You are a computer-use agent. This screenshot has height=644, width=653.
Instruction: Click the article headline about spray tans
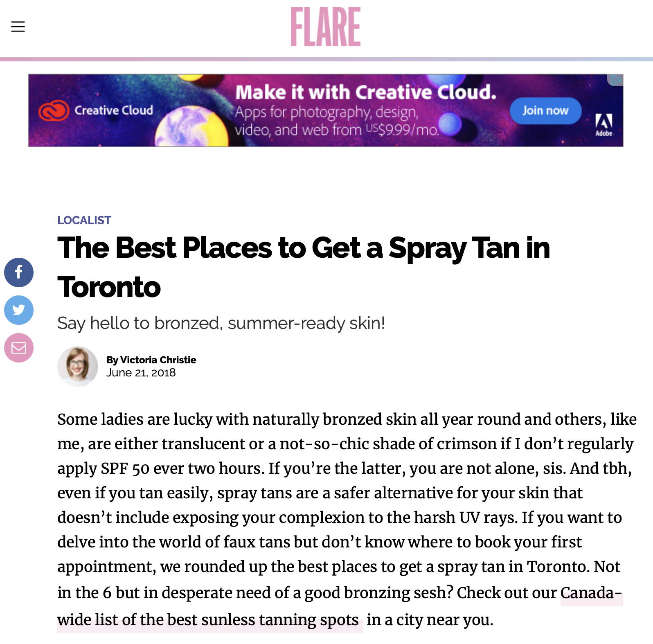(x=304, y=267)
